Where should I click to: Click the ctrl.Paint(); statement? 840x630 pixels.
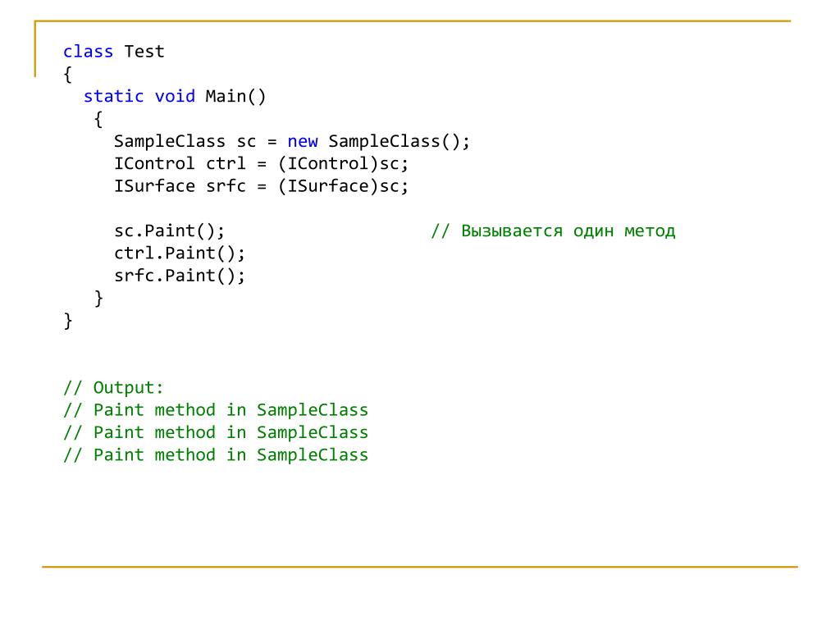click(x=180, y=253)
